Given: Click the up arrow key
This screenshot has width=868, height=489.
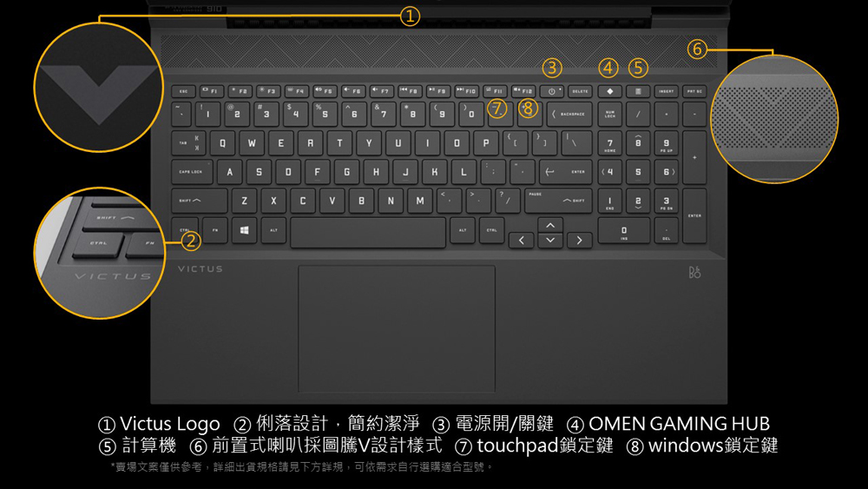Looking at the screenshot, I should click(x=550, y=226).
